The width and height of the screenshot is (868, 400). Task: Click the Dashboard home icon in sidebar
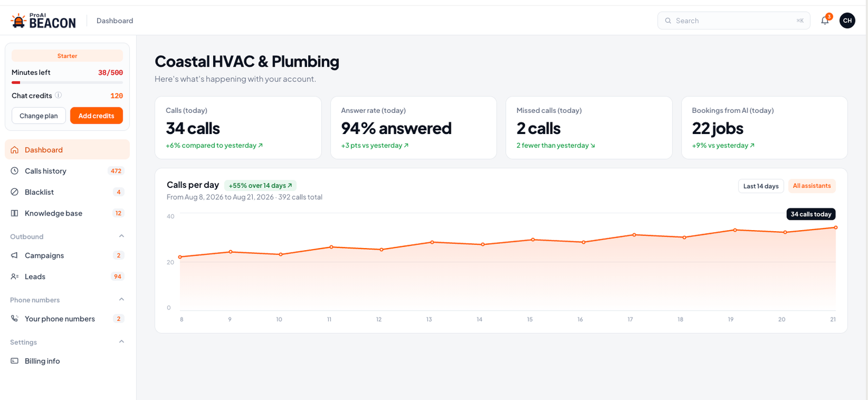coord(15,150)
